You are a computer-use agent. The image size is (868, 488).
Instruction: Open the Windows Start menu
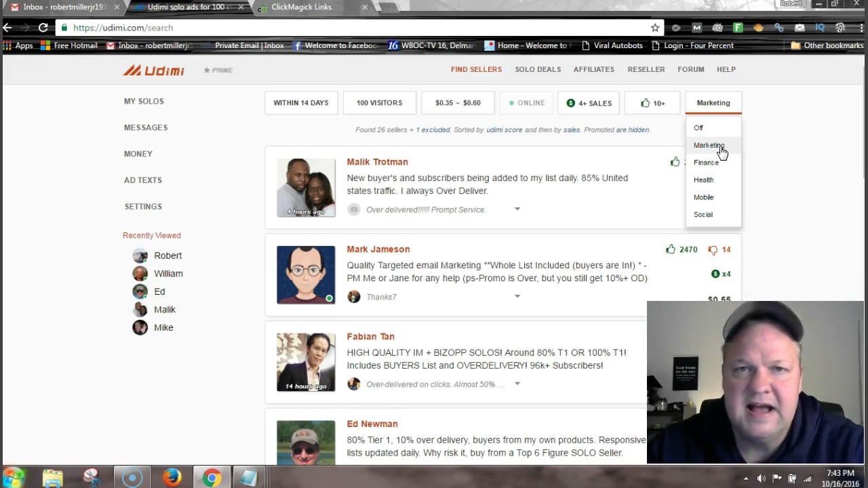[14, 477]
